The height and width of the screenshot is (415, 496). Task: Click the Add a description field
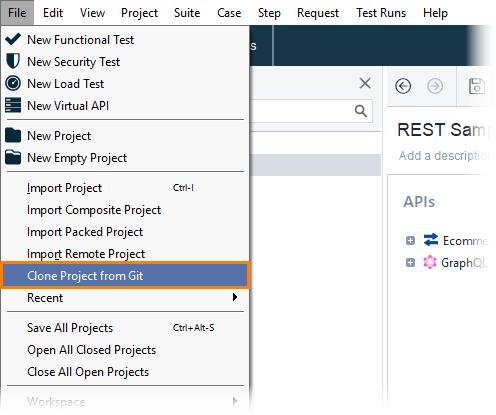click(444, 155)
